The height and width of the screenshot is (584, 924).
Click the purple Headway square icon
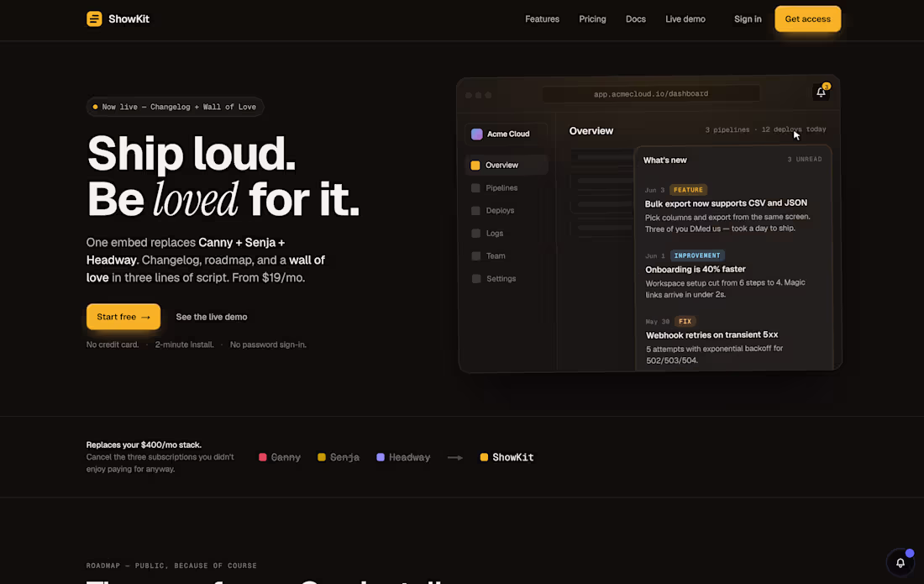point(380,457)
